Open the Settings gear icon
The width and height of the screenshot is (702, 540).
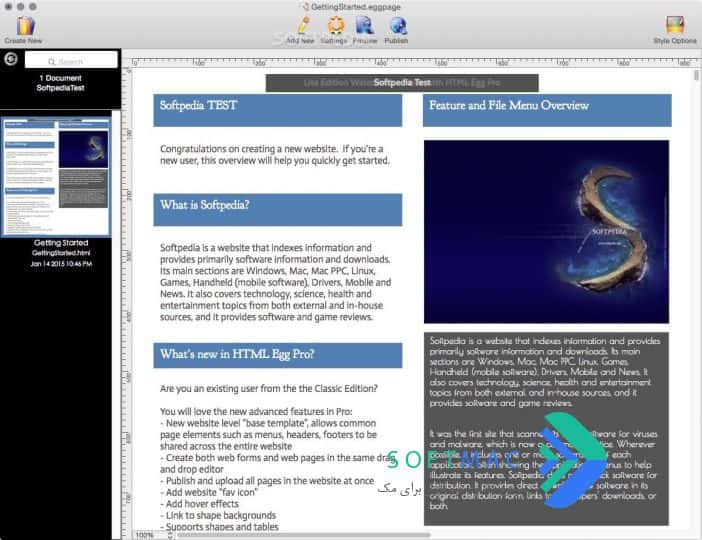pyautogui.click(x=335, y=25)
